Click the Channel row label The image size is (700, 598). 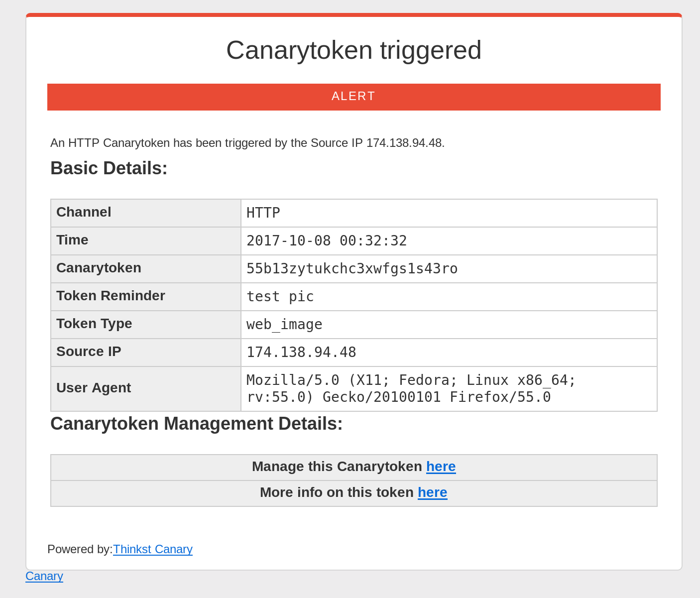pyautogui.click(x=84, y=212)
